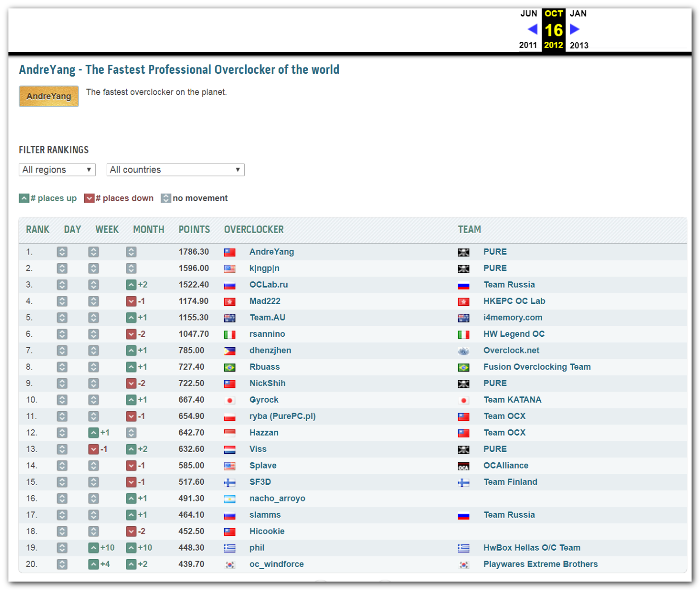Click the Netherlands flag beside Viss

(x=230, y=450)
